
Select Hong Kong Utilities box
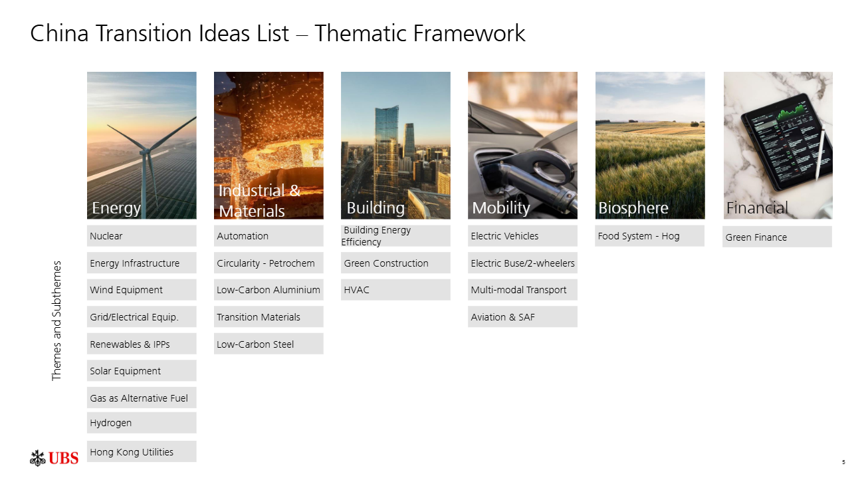coord(142,452)
